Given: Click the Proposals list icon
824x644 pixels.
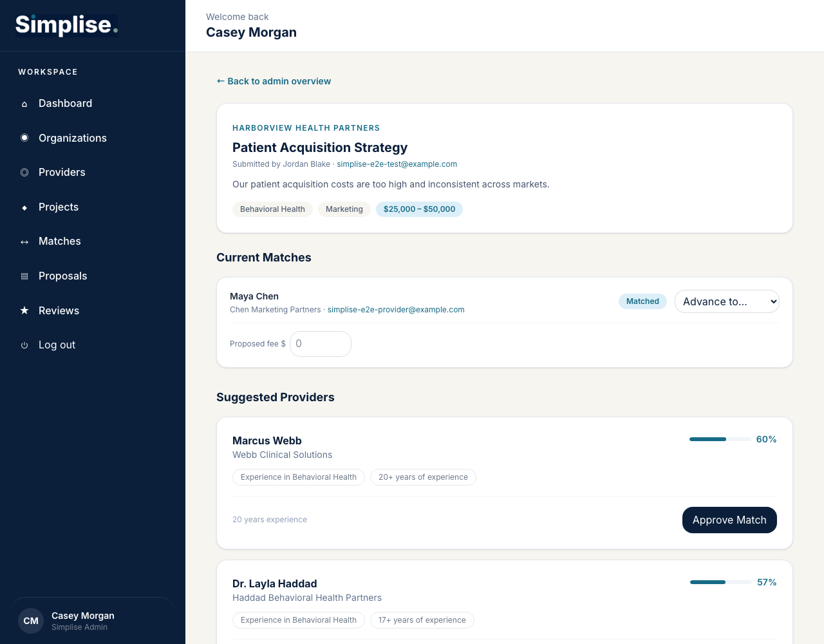Looking at the screenshot, I should point(24,276).
